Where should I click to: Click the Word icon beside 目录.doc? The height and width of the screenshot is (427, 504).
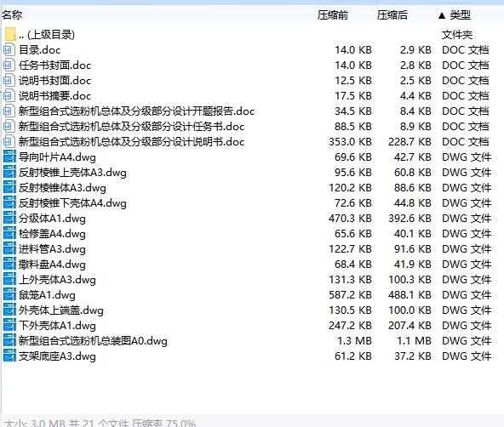[x=9, y=50]
